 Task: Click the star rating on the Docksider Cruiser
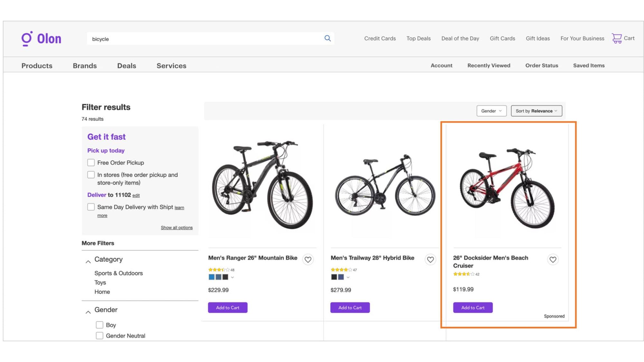[x=464, y=274]
